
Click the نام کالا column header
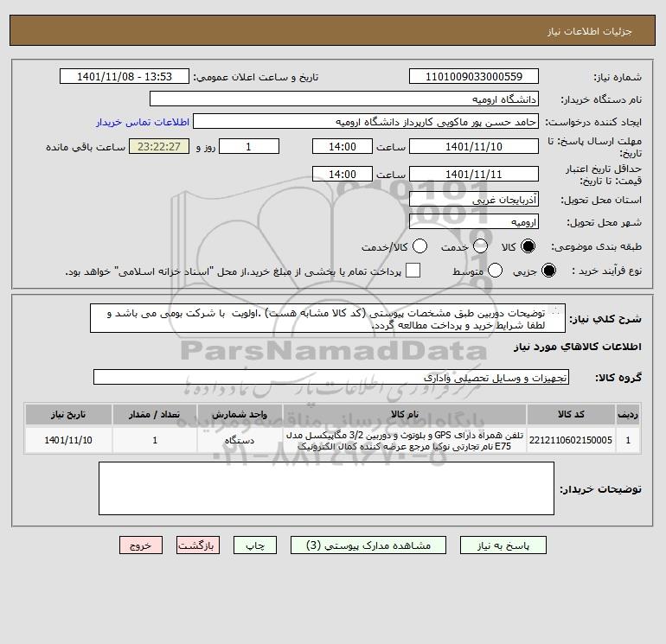(x=405, y=414)
